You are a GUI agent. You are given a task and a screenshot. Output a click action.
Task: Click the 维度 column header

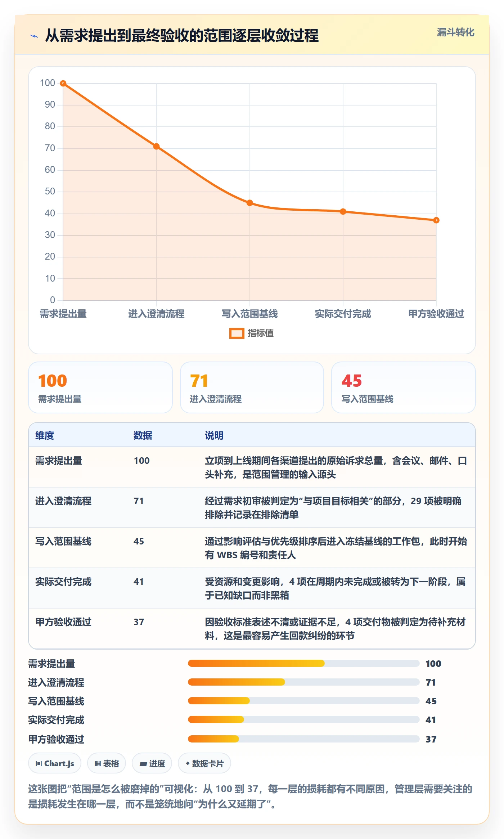(45, 435)
